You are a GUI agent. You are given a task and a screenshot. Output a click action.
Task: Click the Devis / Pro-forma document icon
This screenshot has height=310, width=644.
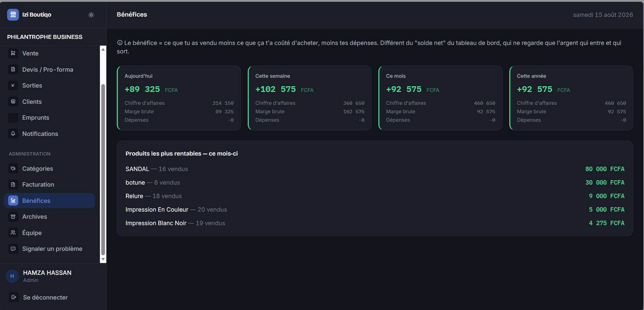(x=13, y=69)
